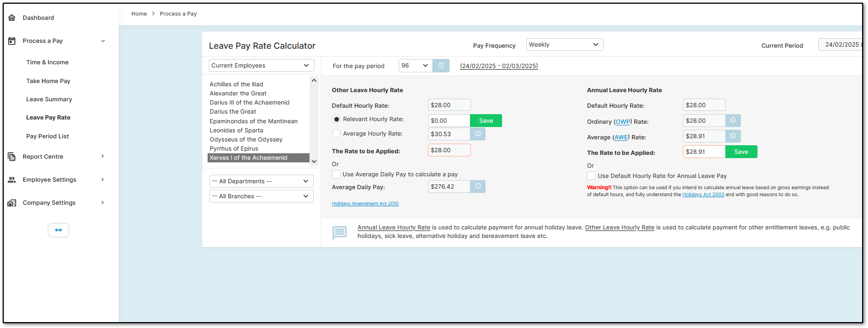
Task: Select employee Xerxes I of the Achaemenid
Action: tap(259, 158)
